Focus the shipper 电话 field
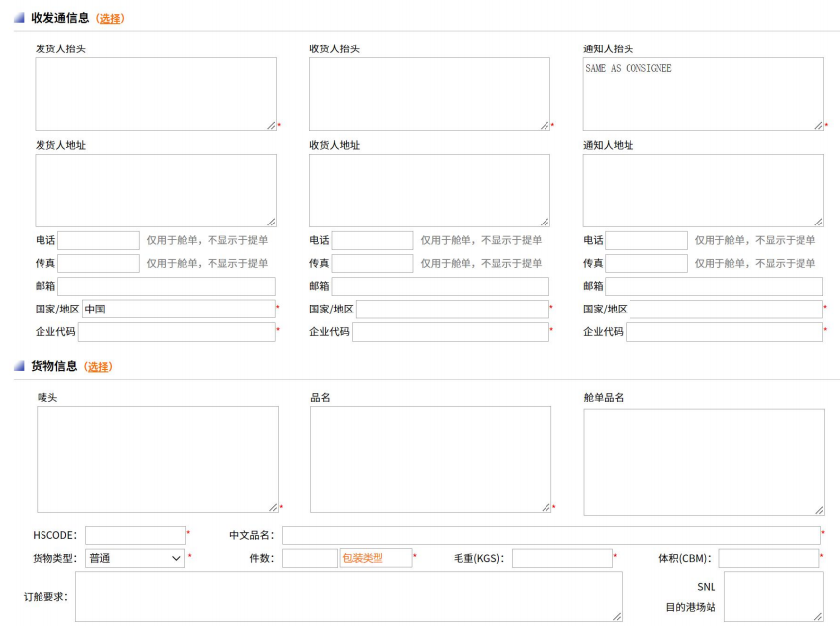This screenshot has height=626, width=840. tap(99, 240)
